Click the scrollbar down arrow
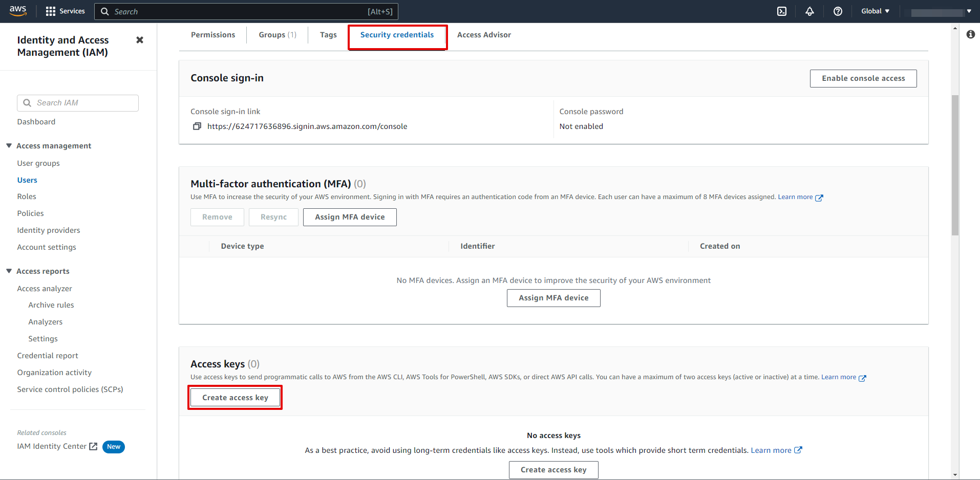This screenshot has width=980, height=480. click(x=955, y=475)
